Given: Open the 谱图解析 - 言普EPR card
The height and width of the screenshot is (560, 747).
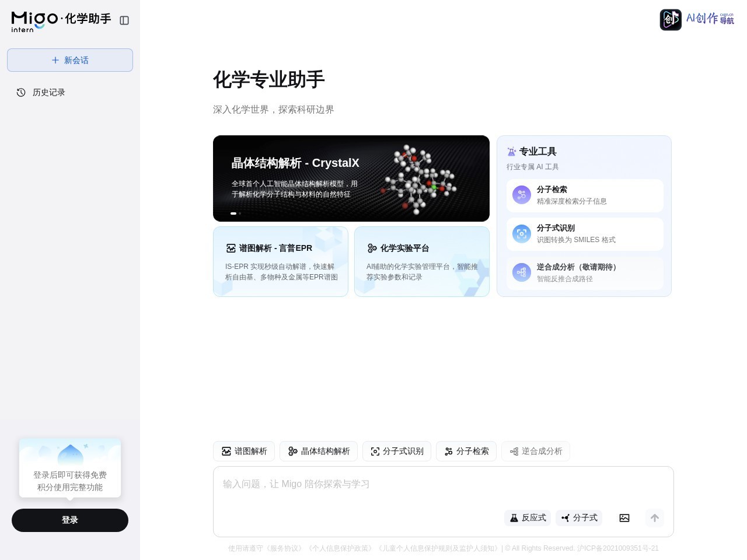Looking at the screenshot, I should (x=281, y=261).
